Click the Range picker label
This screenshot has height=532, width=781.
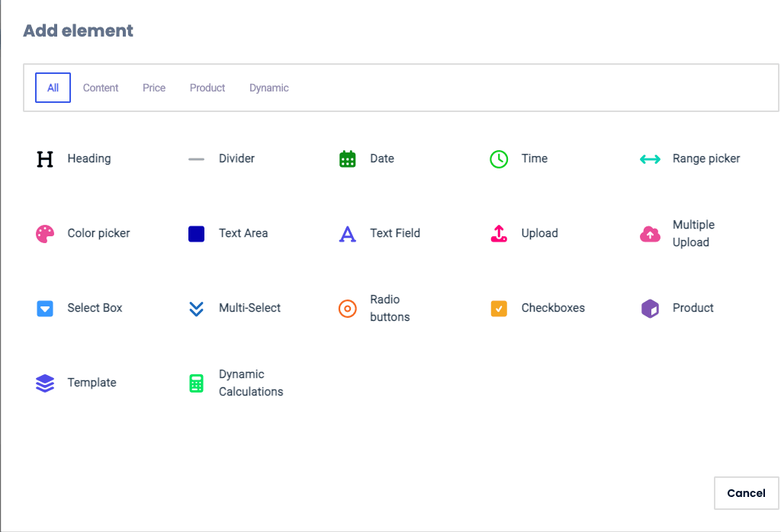pos(706,159)
